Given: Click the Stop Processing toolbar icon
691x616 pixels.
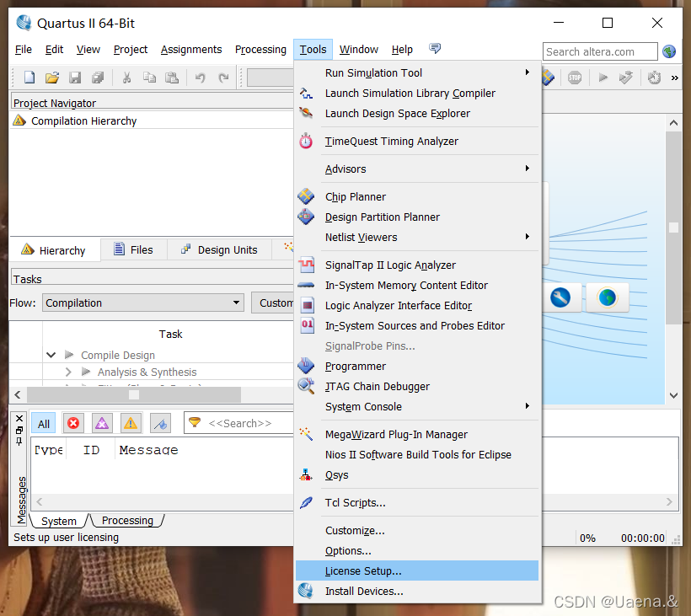Looking at the screenshot, I should 575,78.
